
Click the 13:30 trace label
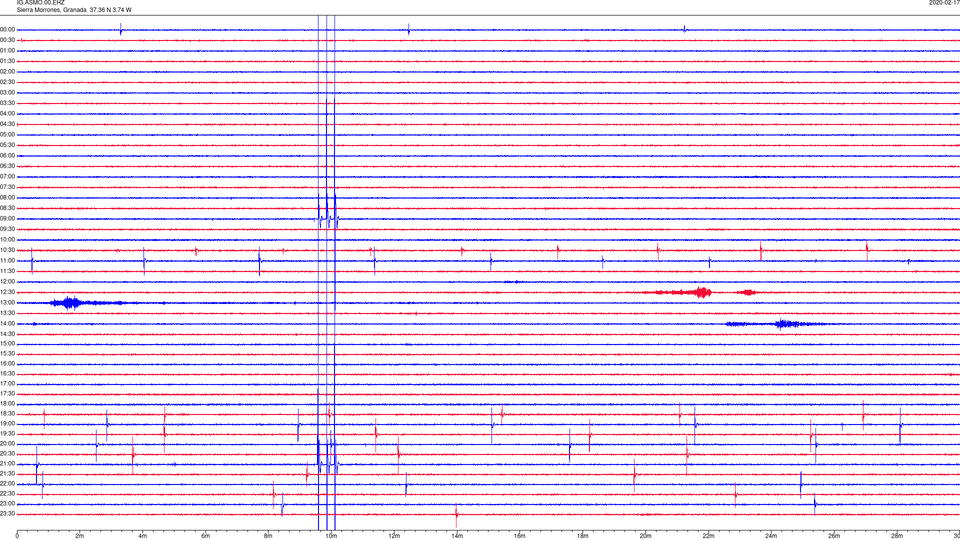click(7, 313)
